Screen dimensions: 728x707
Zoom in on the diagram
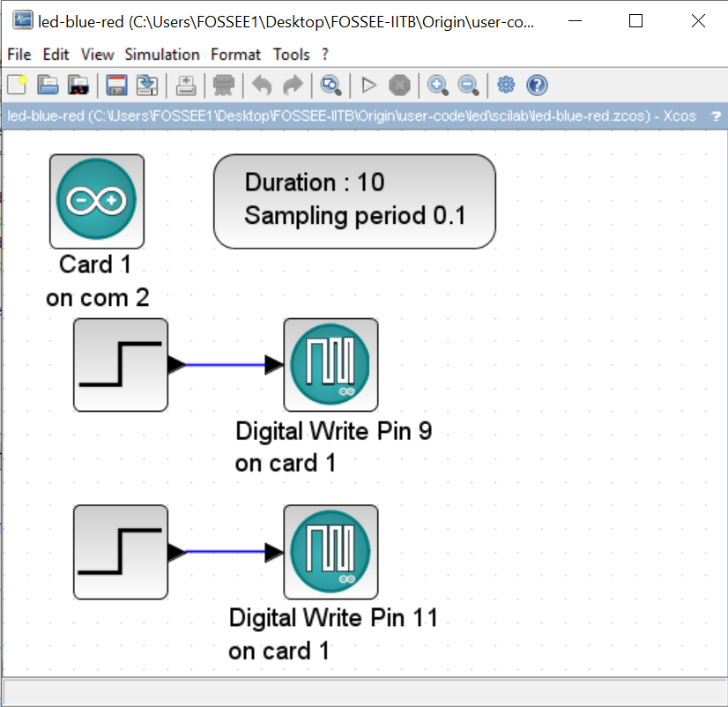pos(438,86)
